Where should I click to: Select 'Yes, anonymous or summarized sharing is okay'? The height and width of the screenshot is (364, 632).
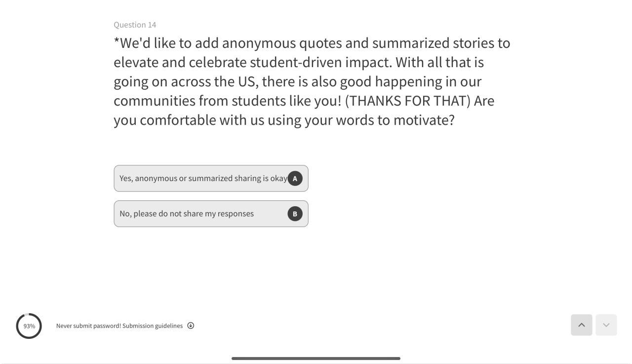tap(203, 179)
